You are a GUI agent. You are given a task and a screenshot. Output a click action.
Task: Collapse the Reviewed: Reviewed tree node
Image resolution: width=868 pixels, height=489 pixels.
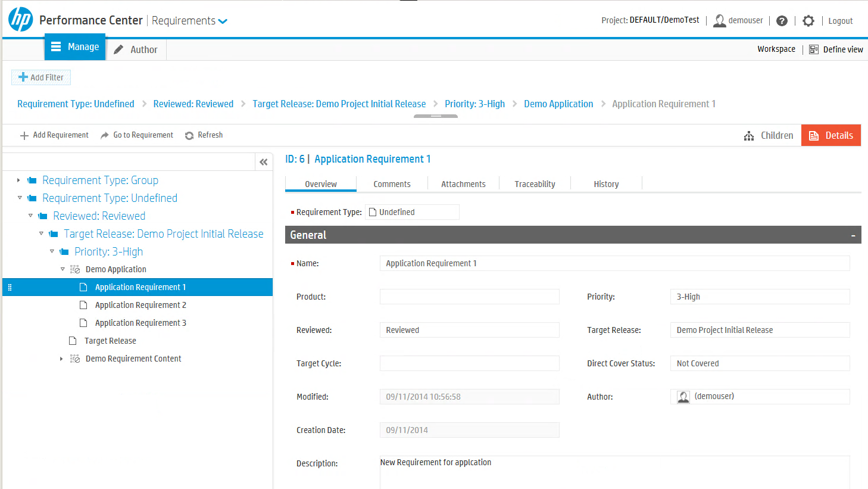pyautogui.click(x=30, y=216)
